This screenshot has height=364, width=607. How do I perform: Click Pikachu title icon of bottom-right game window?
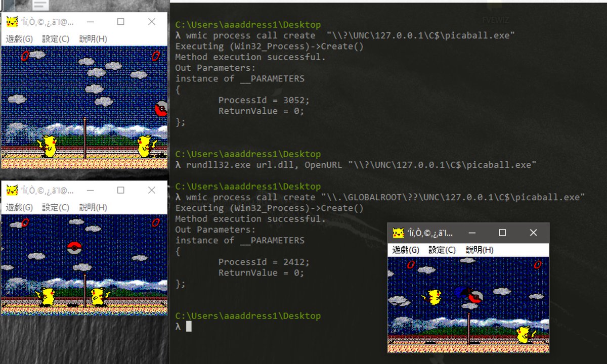(x=399, y=233)
